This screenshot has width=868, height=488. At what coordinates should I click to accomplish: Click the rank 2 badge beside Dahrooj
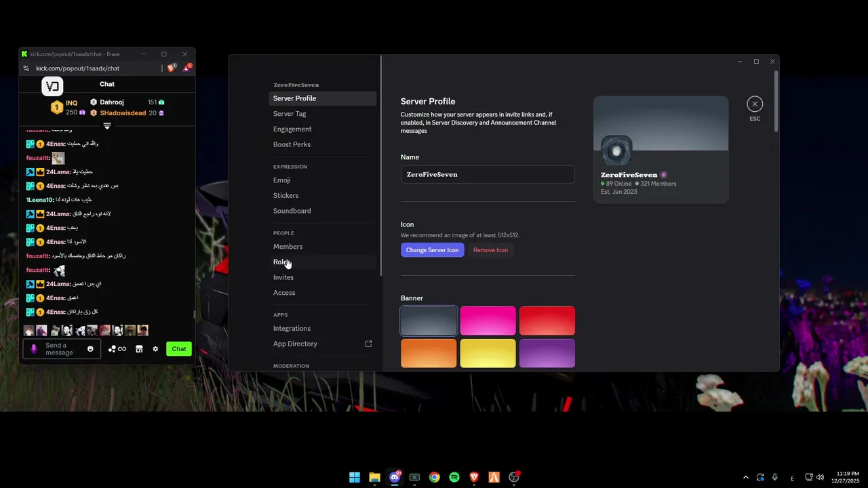click(94, 102)
